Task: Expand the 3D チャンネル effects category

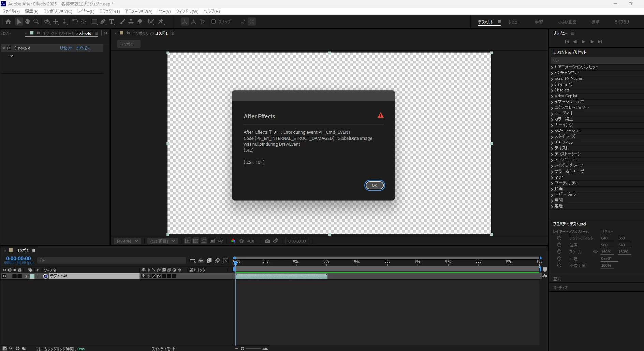Action: (x=552, y=73)
